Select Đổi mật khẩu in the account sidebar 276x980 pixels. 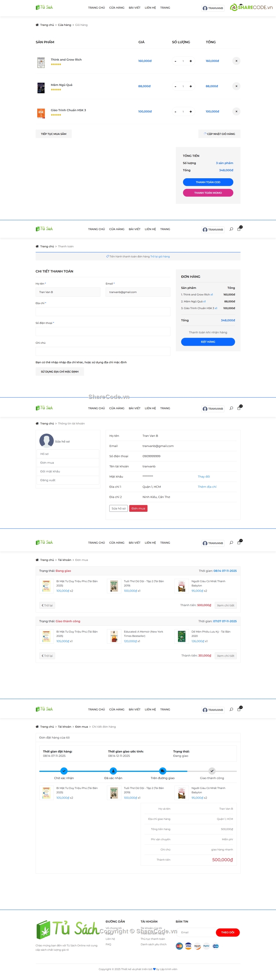pos(68,471)
